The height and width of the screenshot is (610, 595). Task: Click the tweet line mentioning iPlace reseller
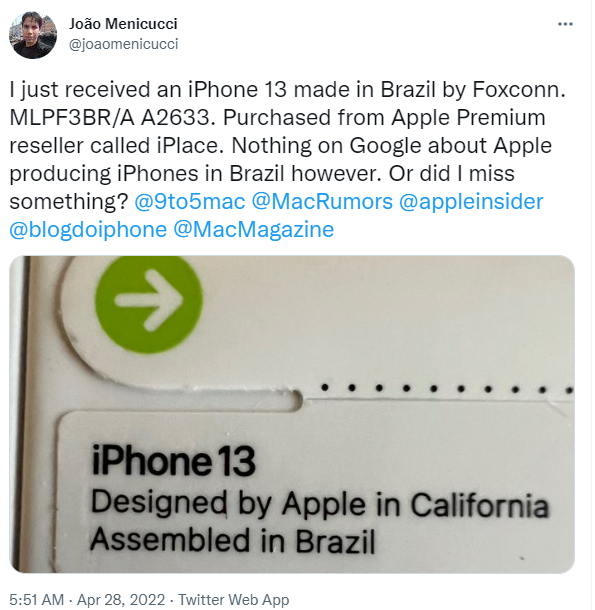click(280, 146)
